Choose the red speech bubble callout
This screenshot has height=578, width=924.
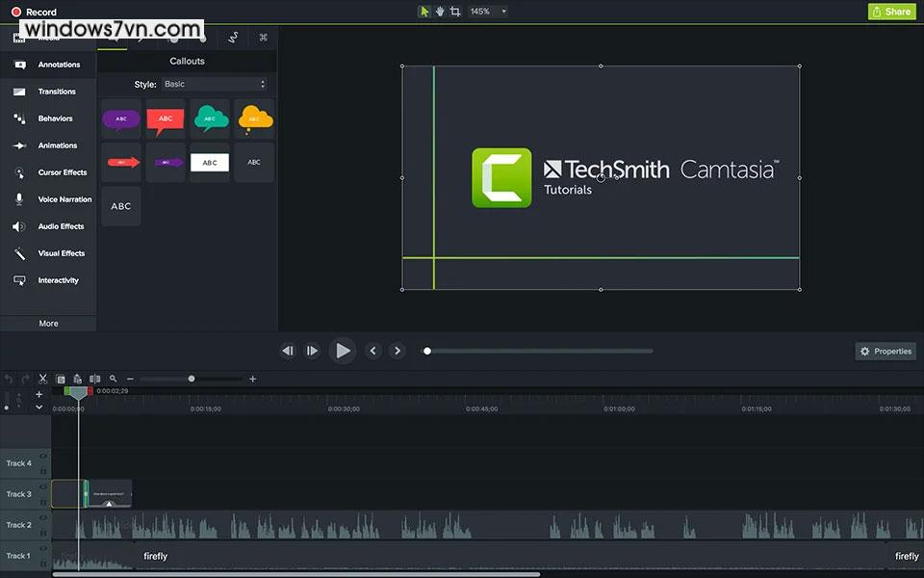point(165,119)
